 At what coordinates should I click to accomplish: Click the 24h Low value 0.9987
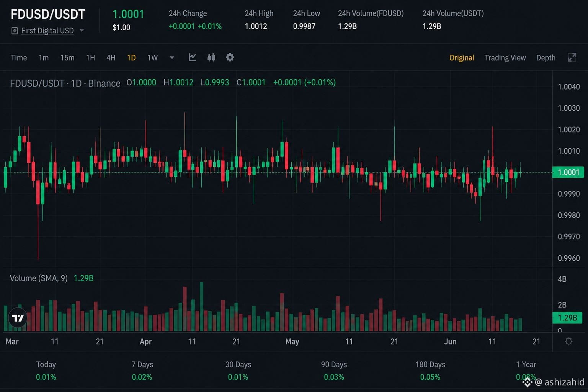tap(304, 26)
